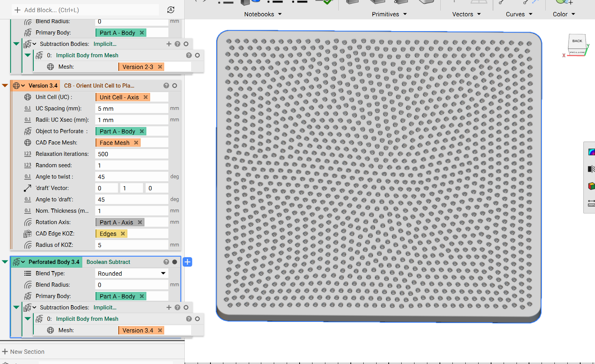The image size is (595, 364).
Task: Open Perforated Body 3.4 chevron dropdown
Action: click(x=23, y=262)
